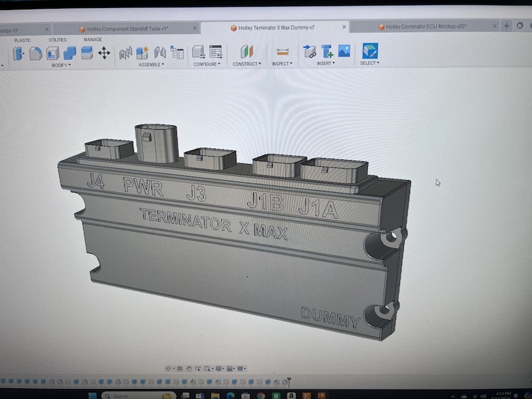Click the Insert Derive icon

click(x=310, y=51)
